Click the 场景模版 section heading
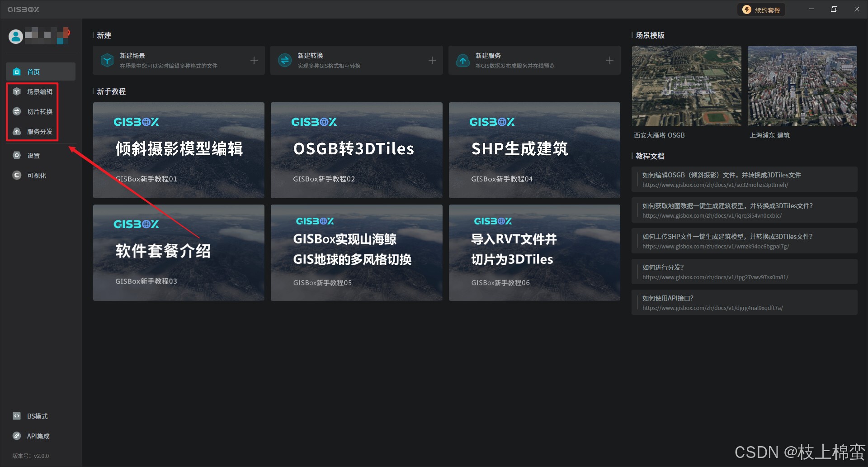868x467 pixels. click(650, 35)
